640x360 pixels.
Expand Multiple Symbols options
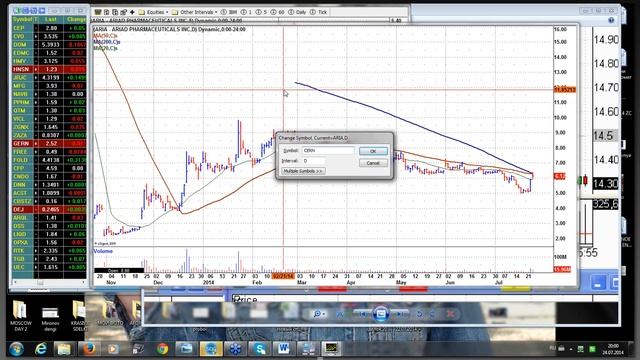pyautogui.click(x=303, y=171)
